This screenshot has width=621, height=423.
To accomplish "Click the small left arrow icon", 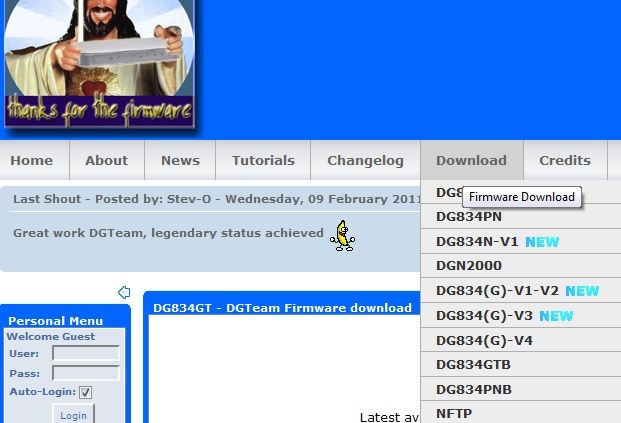I will click(124, 292).
